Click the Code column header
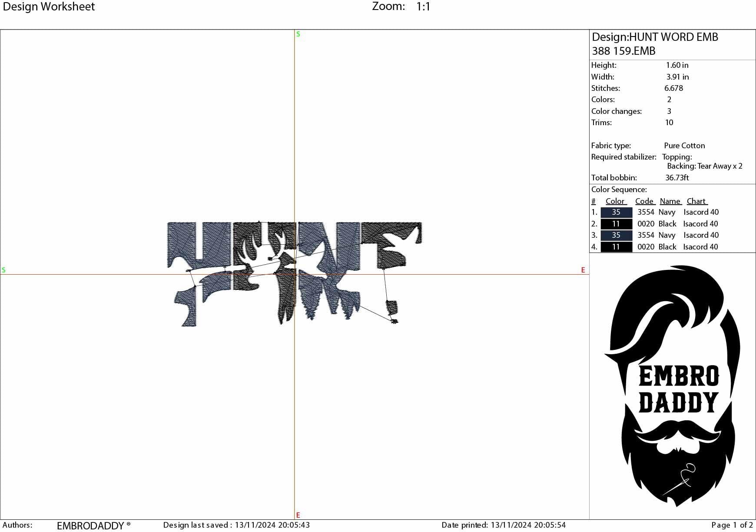 pyautogui.click(x=644, y=201)
